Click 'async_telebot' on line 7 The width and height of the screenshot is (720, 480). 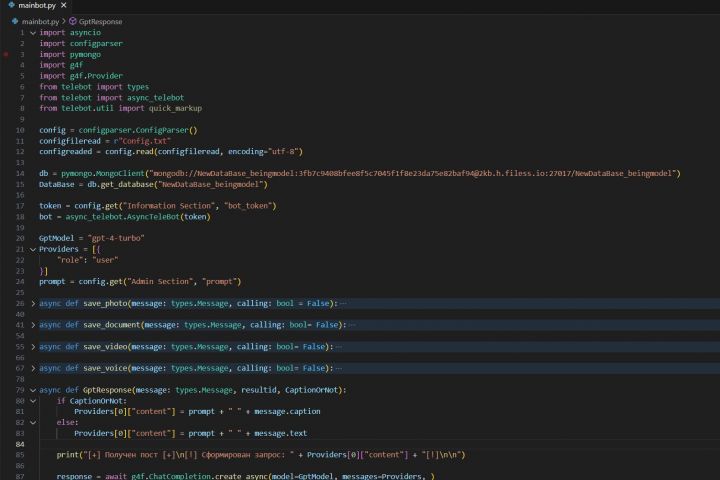tap(155, 97)
